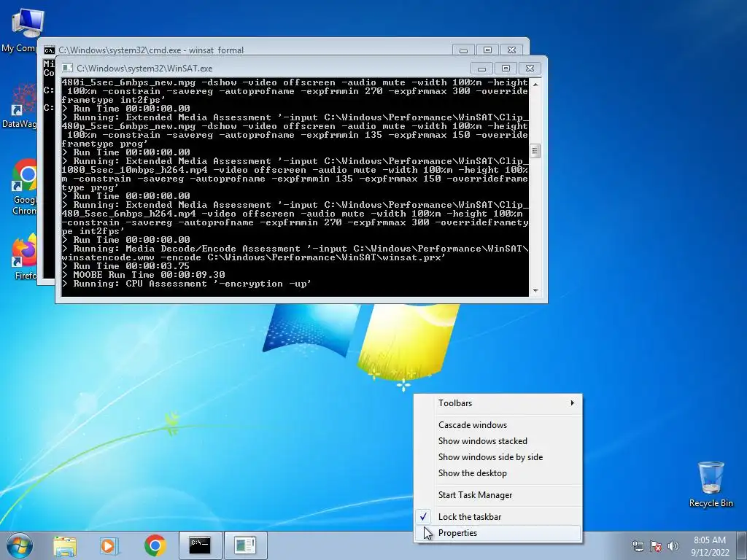The width and height of the screenshot is (747, 560).
Task: Open taskbar Properties from the context menu
Action: pos(498,533)
